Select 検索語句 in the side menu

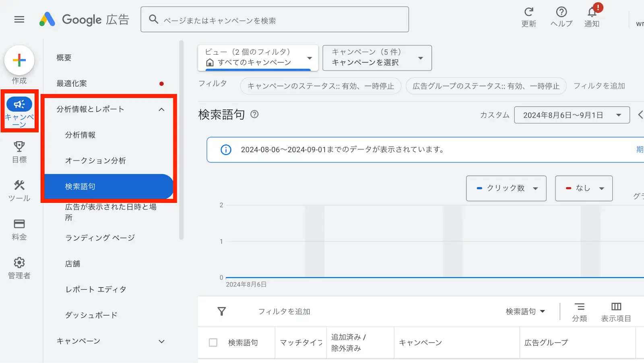click(108, 186)
